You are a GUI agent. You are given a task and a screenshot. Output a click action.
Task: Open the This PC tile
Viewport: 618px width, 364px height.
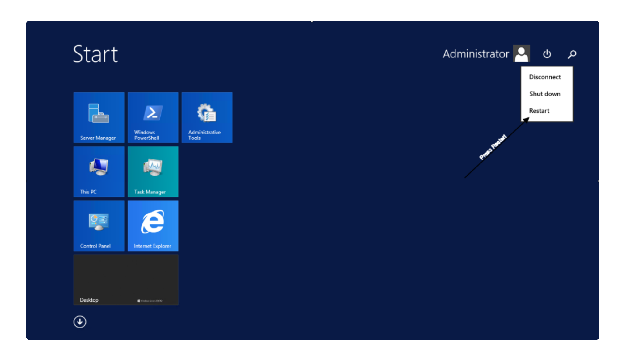click(x=99, y=171)
